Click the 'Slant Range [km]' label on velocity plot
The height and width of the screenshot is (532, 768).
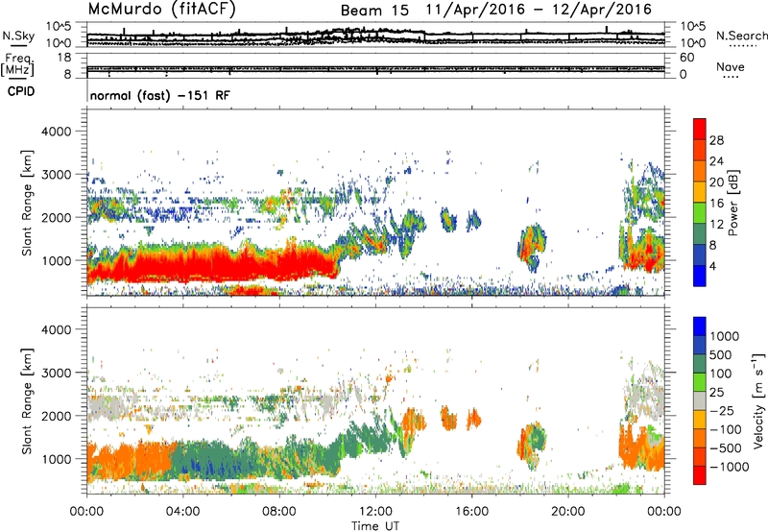(27, 400)
